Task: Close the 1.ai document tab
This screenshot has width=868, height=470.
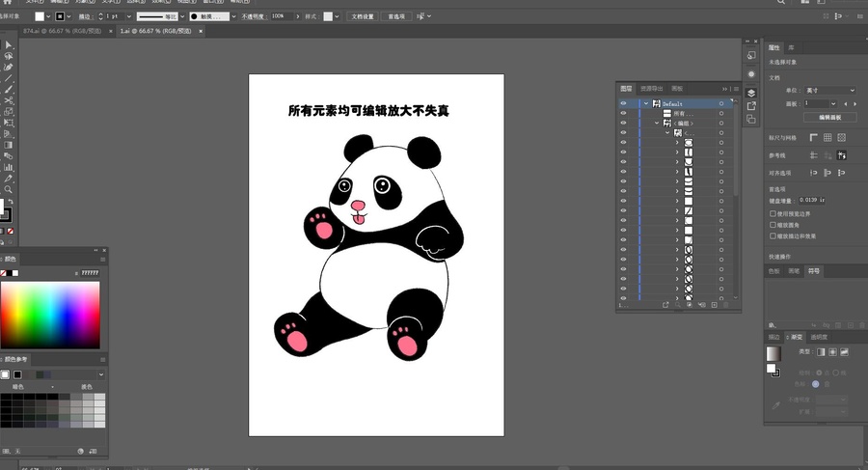Action: 201,31
